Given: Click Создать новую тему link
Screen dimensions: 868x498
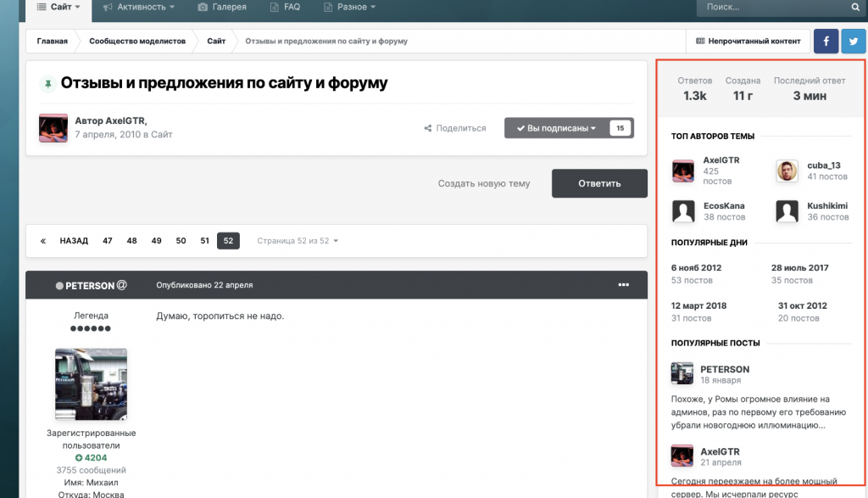Looking at the screenshot, I should [483, 183].
